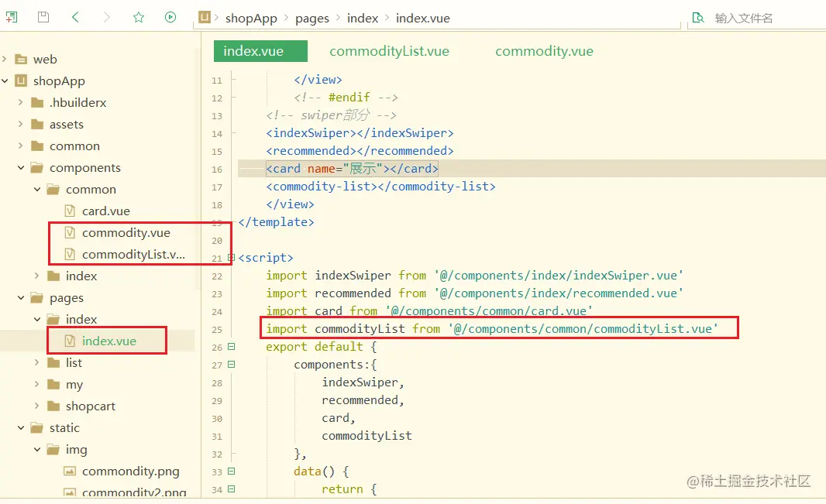826x504 pixels.
Task: Click the shopcart folder icon
Action: pyautogui.click(x=53, y=406)
